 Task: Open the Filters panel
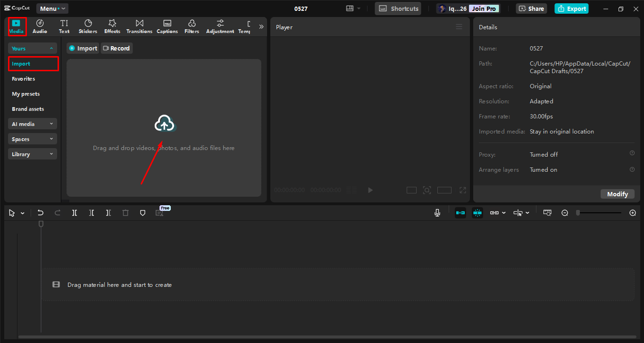pyautogui.click(x=192, y=26)
